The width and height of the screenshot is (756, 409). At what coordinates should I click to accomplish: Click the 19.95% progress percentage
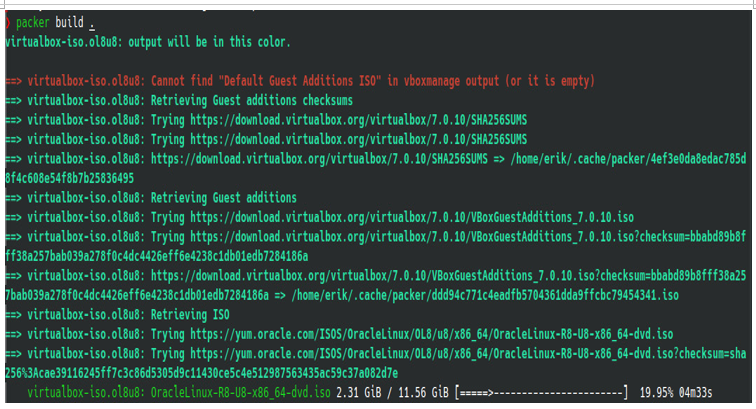coord(656,393)
